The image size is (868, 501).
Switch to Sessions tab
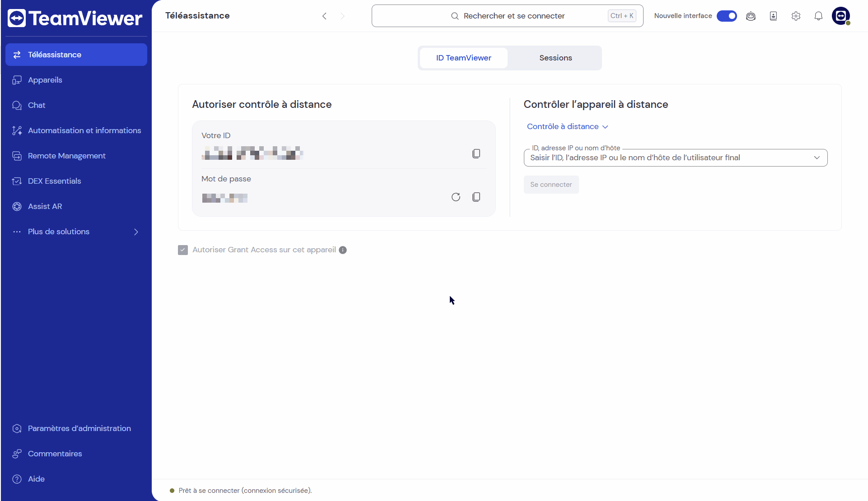(555, 58)
